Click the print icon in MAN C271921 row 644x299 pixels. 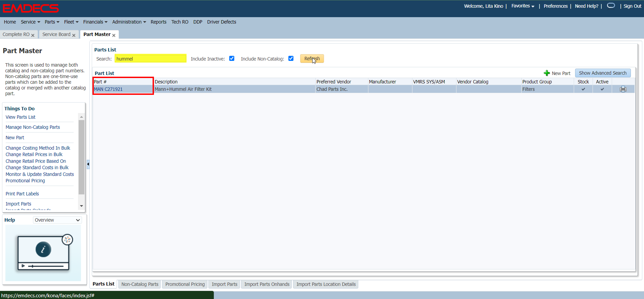click(623, 89)
